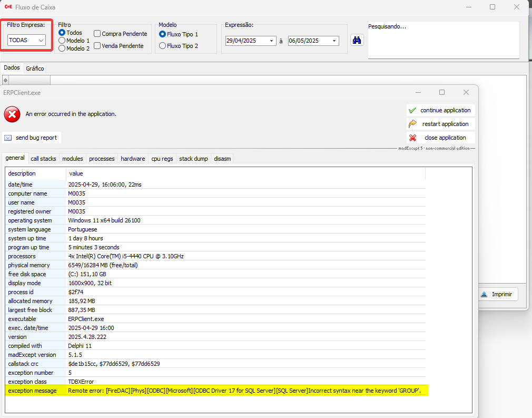Enable the Compra Pendente checkbox
The image size is (532, 418).
pyautogui.click(x=97, y=34)
